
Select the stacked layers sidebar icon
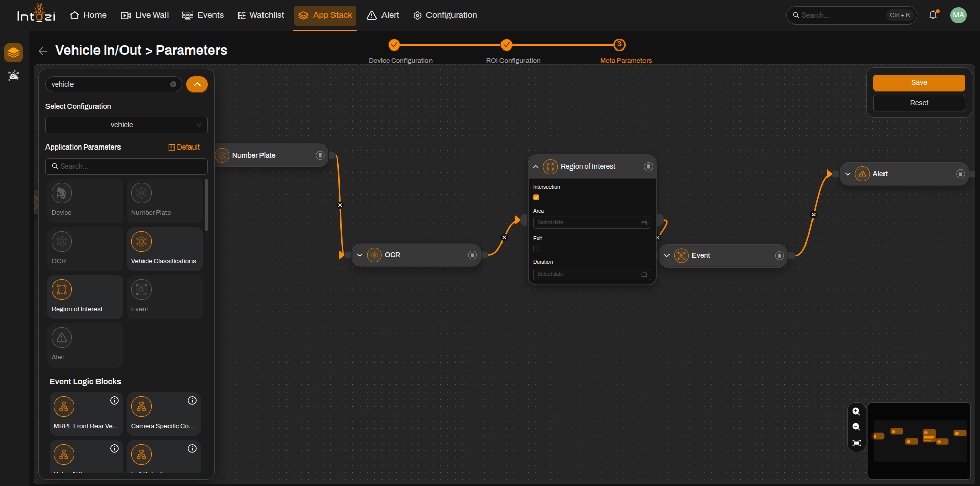coord(14,53)
